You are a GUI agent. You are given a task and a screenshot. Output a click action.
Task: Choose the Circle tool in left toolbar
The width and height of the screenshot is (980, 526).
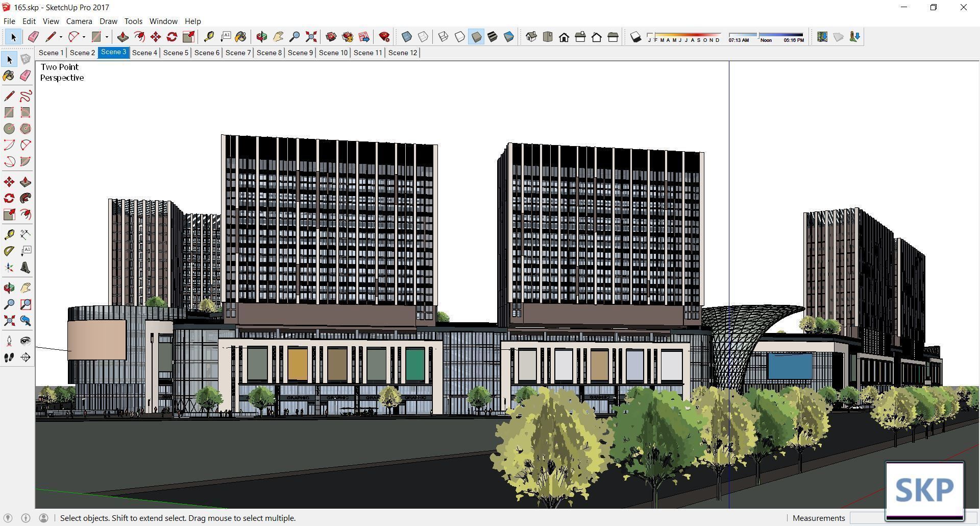click(9, 129)
